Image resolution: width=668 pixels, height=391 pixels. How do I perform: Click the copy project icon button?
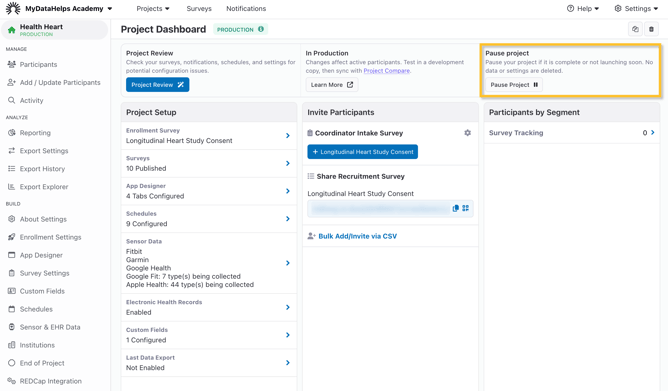point(635,29)
